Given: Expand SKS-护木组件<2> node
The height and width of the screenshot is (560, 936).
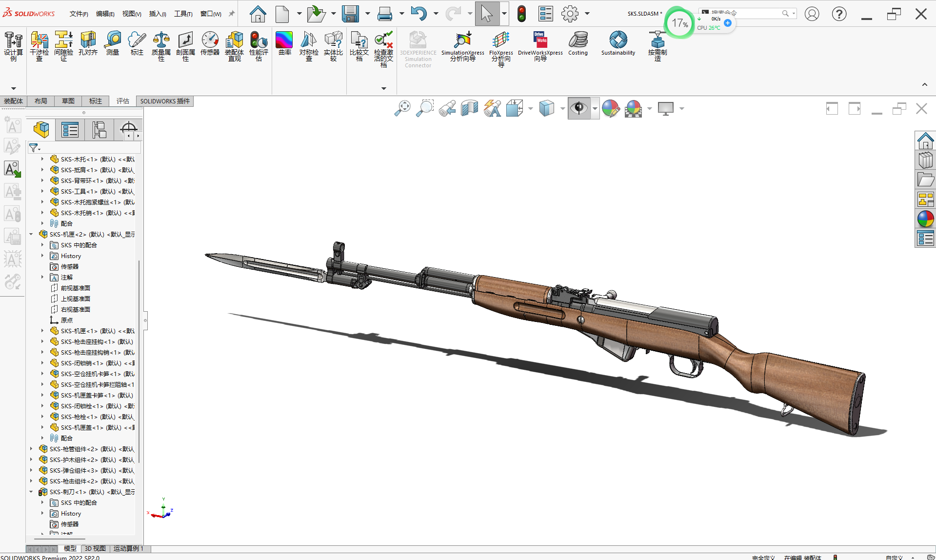Looking at the screenshot, I should (31, 460).
